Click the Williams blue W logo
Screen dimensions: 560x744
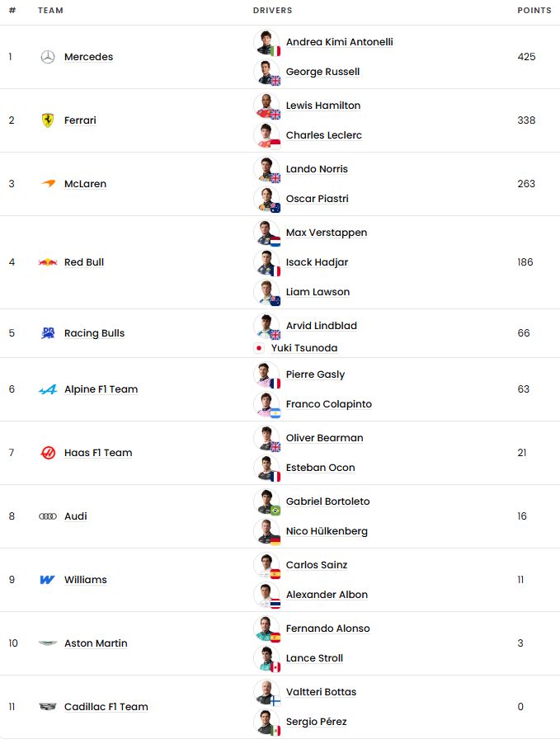48,580
